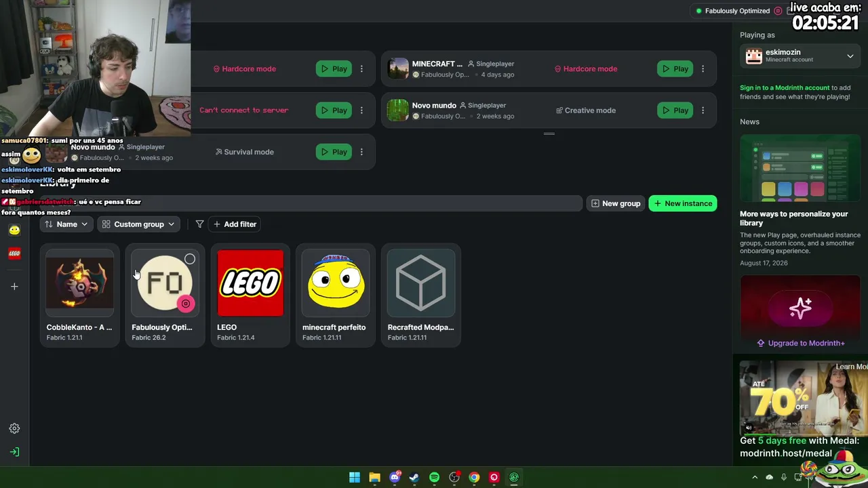Click the '4 days ago' timestamp

[x=498, y=75]
